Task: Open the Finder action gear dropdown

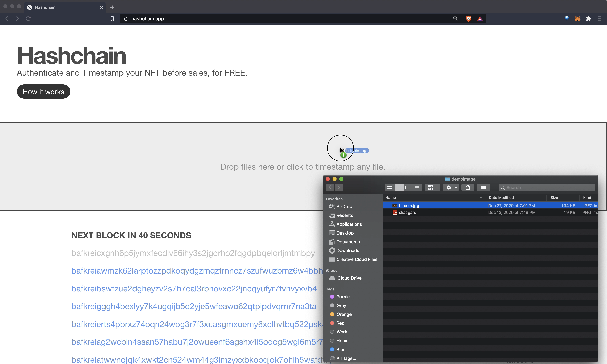Action: pos(451,187)
